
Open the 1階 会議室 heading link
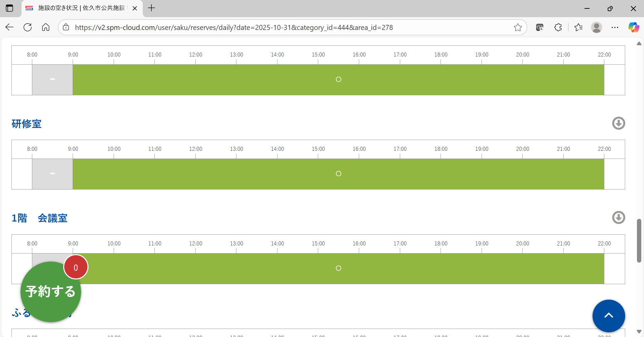40,218
